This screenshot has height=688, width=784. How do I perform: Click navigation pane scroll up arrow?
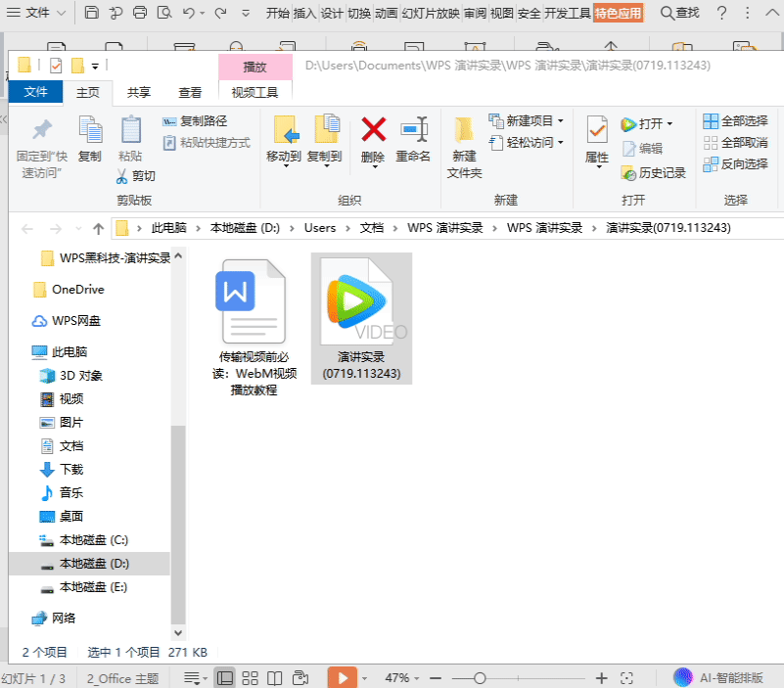click(x=178, y=256)
